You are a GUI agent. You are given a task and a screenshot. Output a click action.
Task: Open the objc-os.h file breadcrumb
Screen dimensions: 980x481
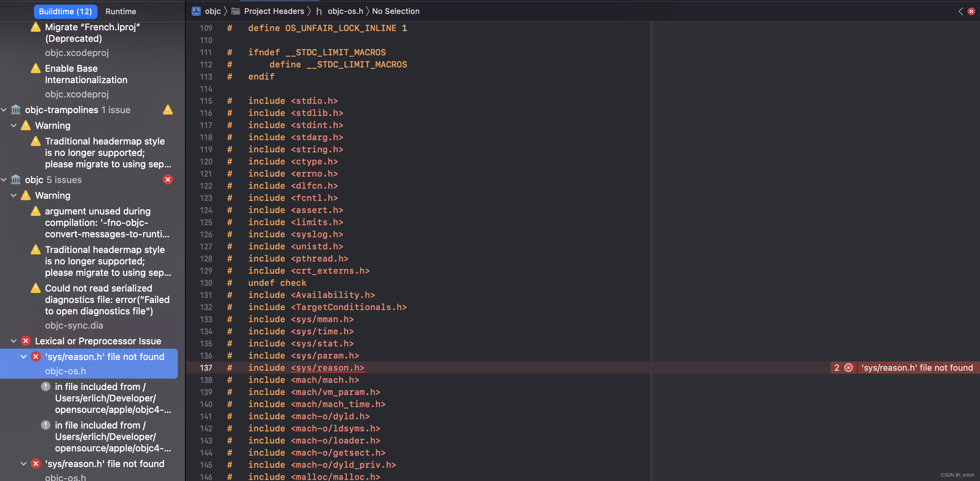[x=345, y=11]
